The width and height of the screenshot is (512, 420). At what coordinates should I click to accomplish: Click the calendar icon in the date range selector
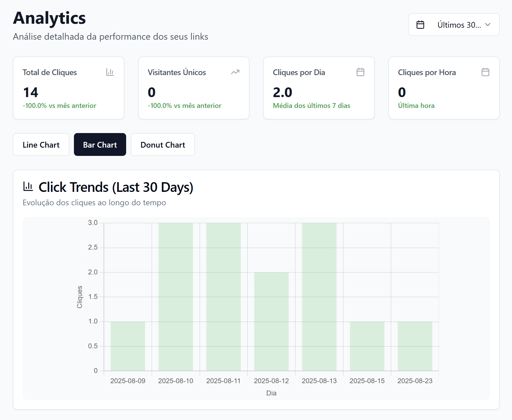tap(420, 25)
